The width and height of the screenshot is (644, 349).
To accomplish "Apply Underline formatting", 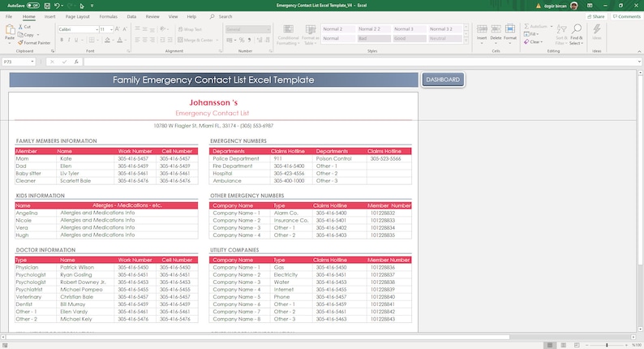I will (76, 40).
